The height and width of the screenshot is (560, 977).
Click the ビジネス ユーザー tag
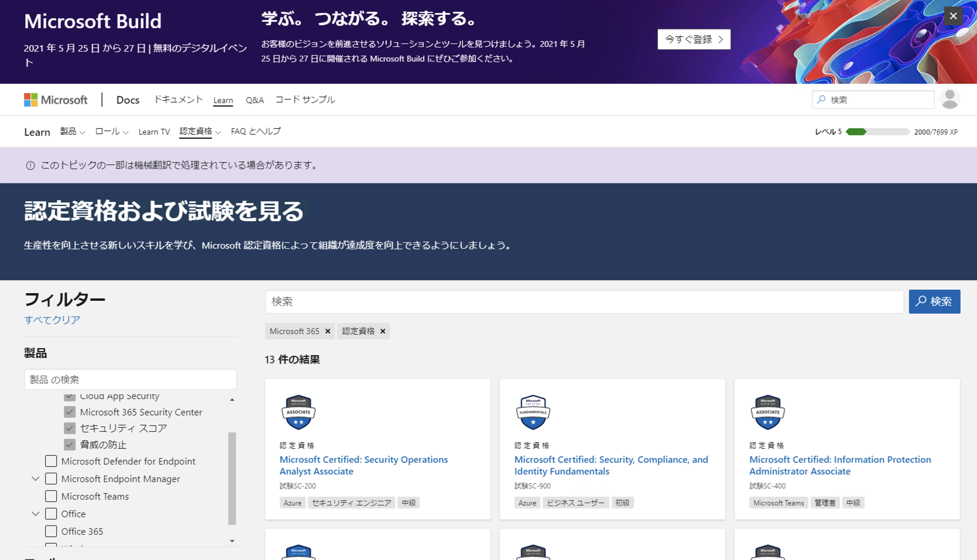pos(575,503)
